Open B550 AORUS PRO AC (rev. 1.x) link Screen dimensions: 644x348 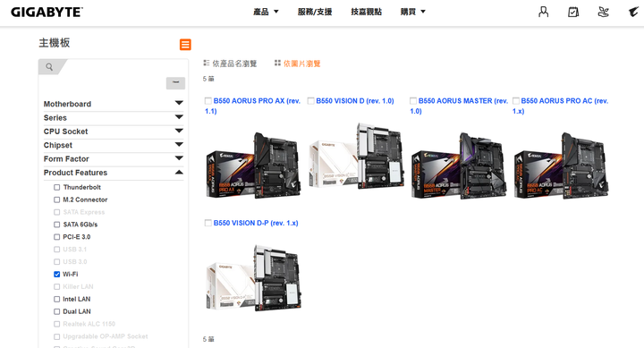[x=560, y=106]
